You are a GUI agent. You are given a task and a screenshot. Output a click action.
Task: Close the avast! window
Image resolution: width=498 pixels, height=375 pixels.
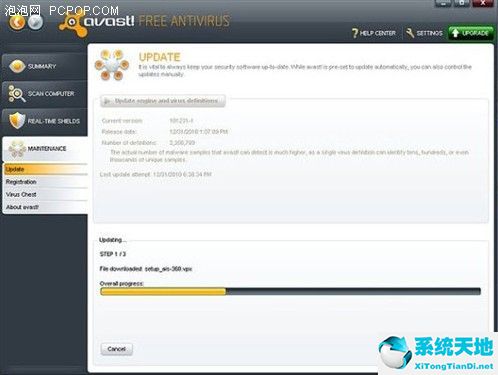pyautogui.click(x=482, y=3)
